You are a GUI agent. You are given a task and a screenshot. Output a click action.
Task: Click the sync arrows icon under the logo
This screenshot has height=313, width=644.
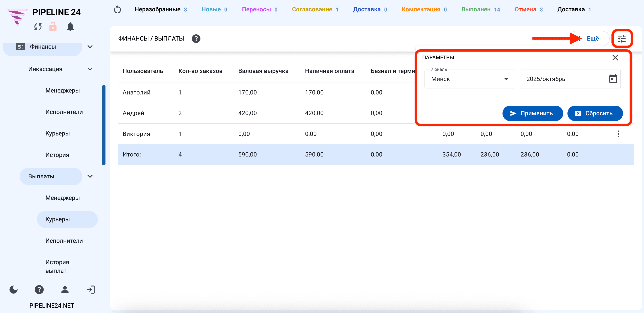38,27
